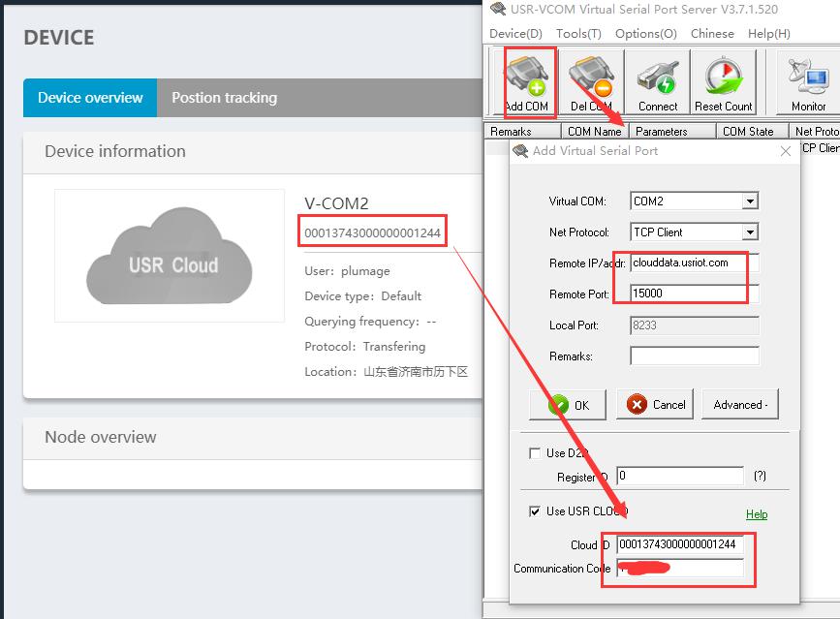Viewport: 840px width, 619px height.
Task: Click the V-COM2 device name
Action: pyautogui.click(x=336, y=203)
